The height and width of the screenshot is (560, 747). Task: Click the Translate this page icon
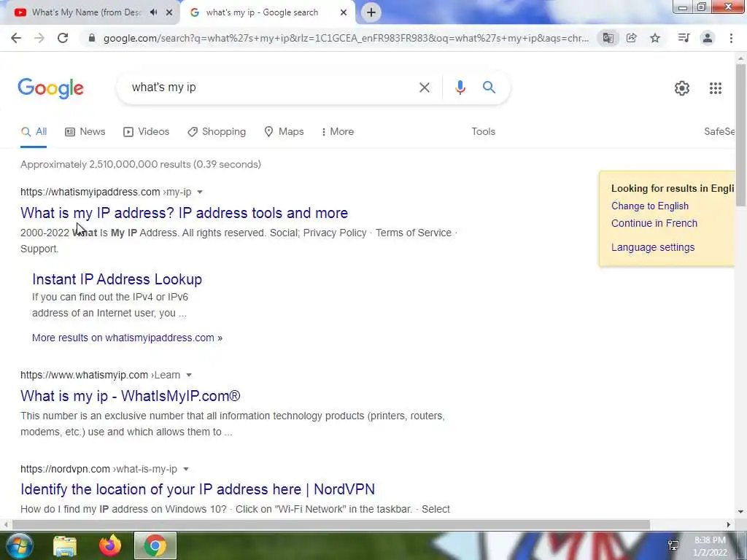pyautogui.click(x=608, y=38)
